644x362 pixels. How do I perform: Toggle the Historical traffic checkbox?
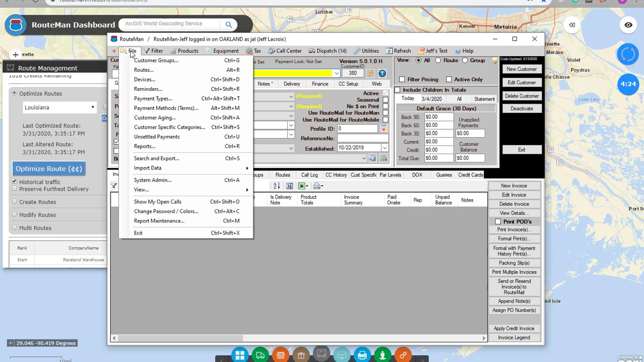[x=14, y=181]
